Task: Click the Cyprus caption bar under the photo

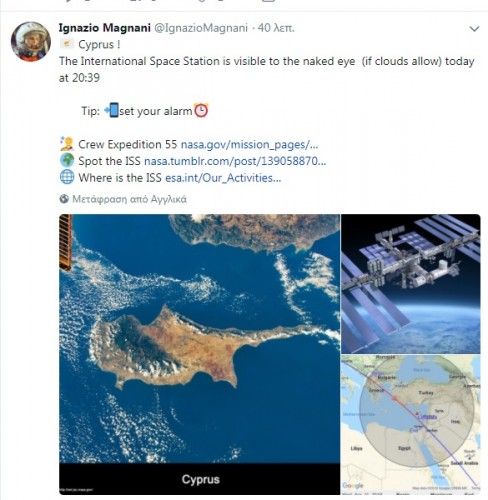Action: tap(200, 479)
